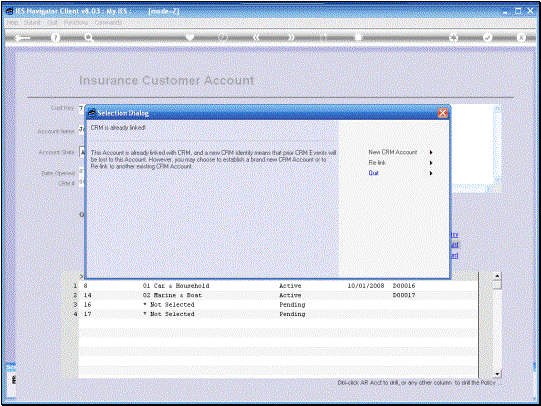
Task: Open the Functions menu
Action: coord(76,22)
